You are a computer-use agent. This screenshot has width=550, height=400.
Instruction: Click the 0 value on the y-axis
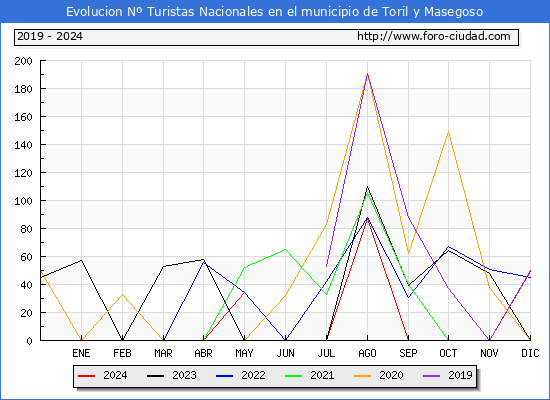click(29, 341)
